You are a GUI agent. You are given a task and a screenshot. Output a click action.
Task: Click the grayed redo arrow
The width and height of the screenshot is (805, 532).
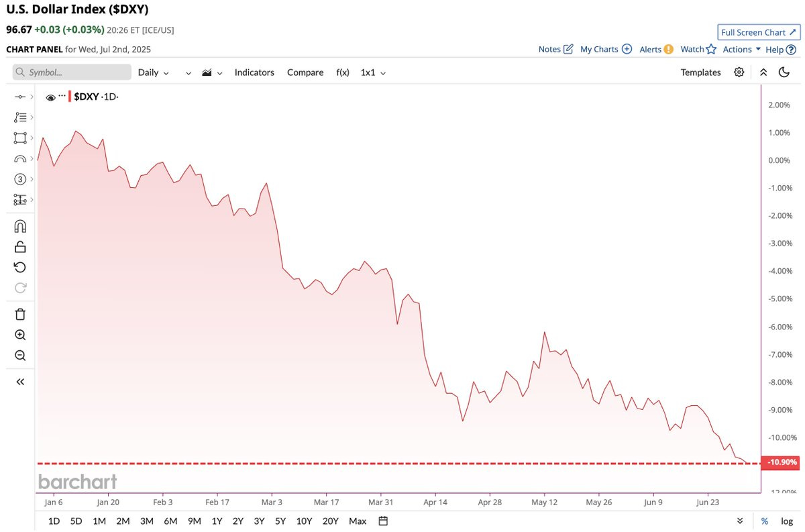[20, 288]
